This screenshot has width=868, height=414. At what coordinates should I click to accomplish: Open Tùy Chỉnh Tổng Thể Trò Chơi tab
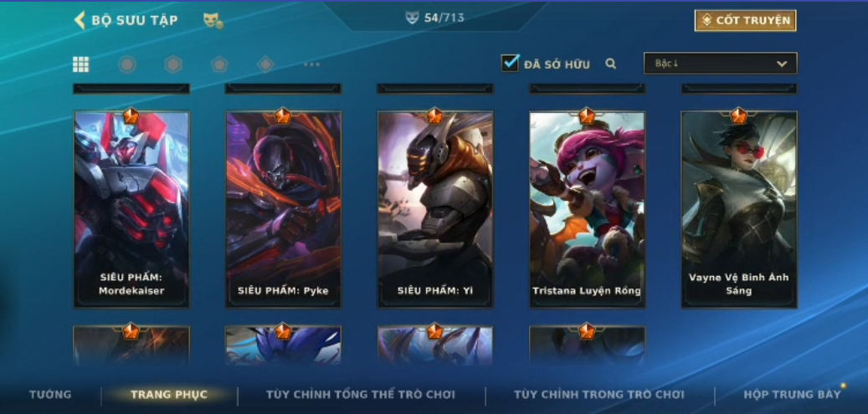coord(361,395)
